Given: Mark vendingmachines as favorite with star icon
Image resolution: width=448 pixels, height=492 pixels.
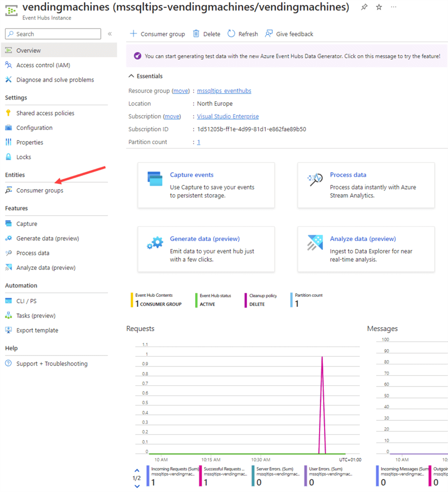Looking at the screenshot, I should coord(379,7).
